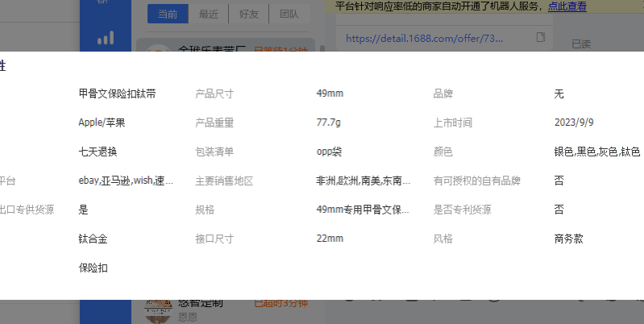Click the truncated ebay,亚马逊,wish platform value

coord(125,181)
